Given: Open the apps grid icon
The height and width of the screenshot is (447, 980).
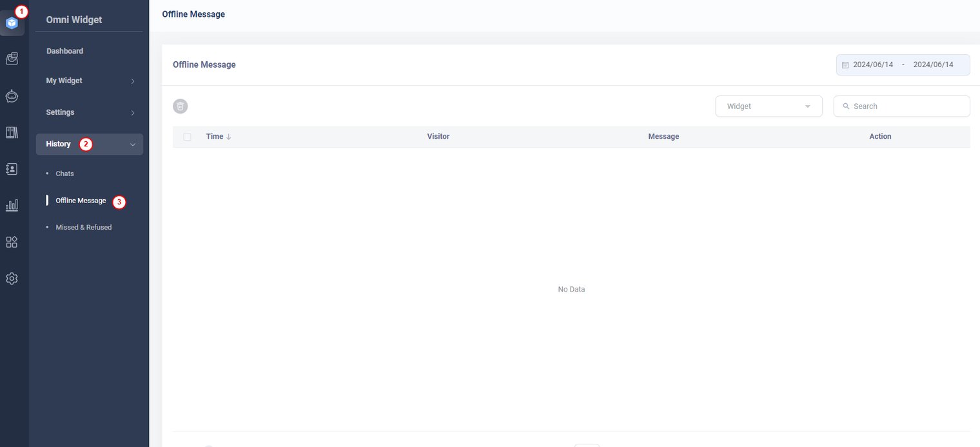Looking at the screenshot, I should point(12,242).
